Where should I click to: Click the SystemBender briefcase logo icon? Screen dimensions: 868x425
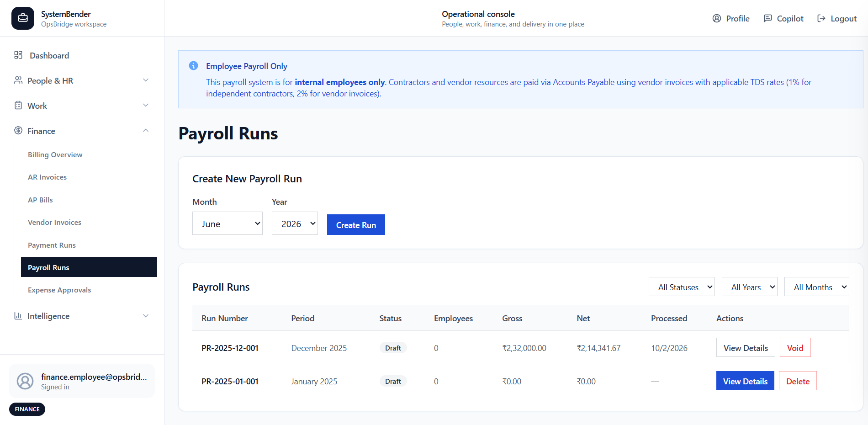[23, 18]
